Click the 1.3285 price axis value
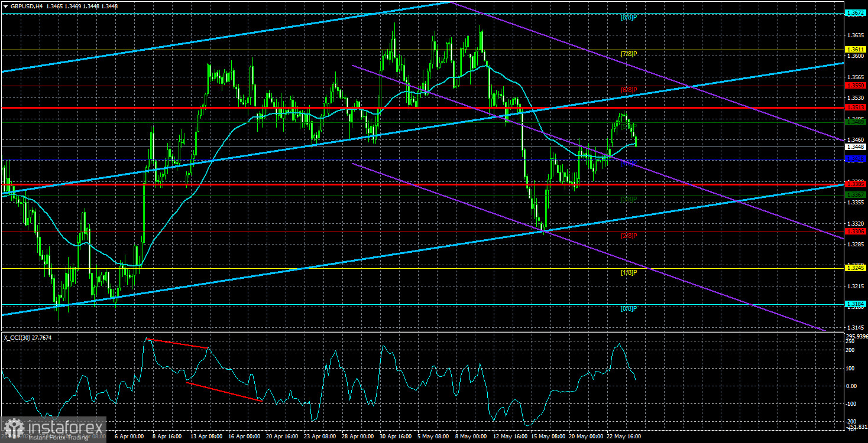Image resolution: width=868 pixels, height=443 pixels. pos(856,244)
